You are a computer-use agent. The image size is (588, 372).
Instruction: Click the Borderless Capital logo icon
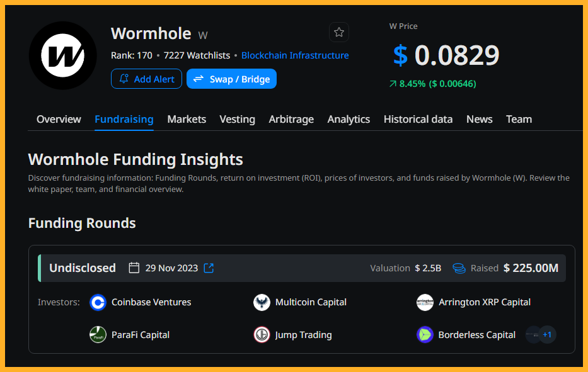tap(425, 334)
